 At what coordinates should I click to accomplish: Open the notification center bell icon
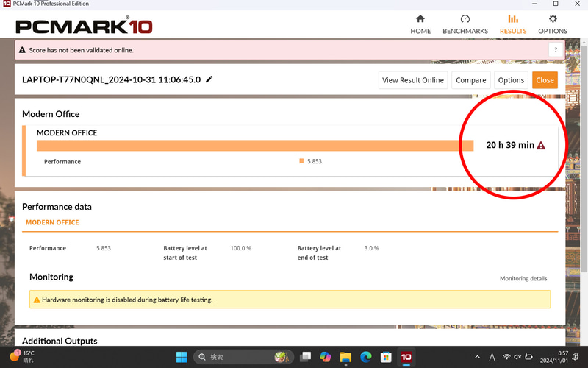[576, 357]
